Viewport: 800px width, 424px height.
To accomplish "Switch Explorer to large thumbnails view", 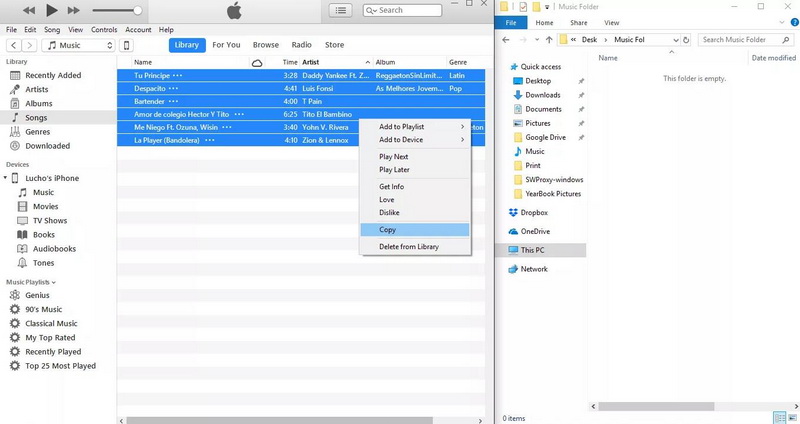I will 790,417.
